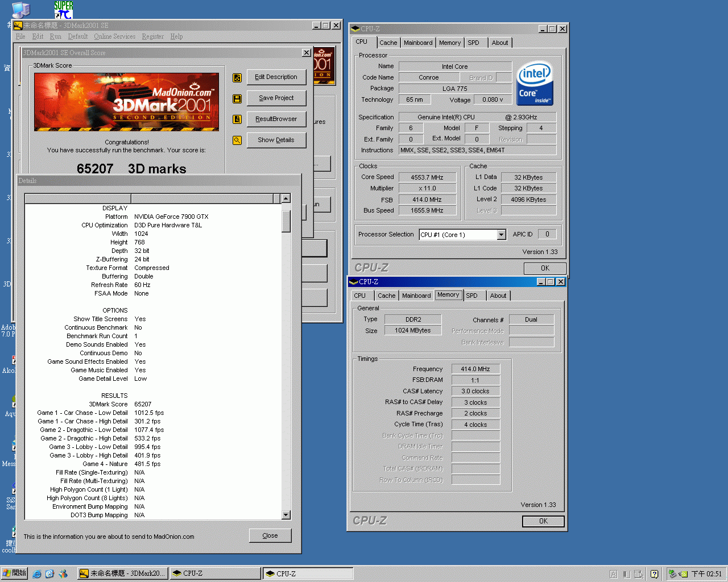Click the ResultBrowser document icon
728x582 pixels.
237,119
